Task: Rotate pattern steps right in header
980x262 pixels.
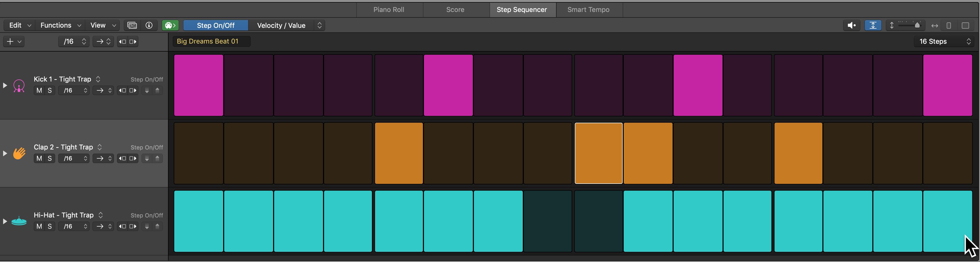Action: point(133,41)
